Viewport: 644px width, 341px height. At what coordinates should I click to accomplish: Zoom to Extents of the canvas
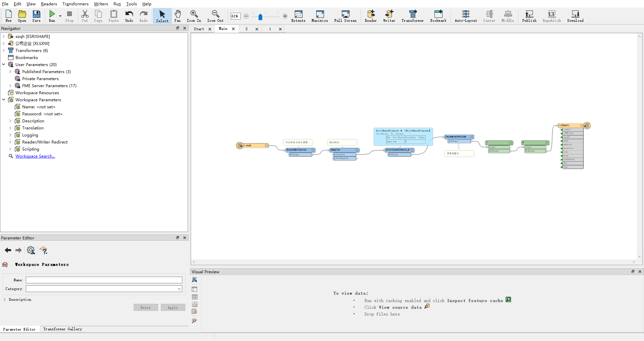pos(298,15)
